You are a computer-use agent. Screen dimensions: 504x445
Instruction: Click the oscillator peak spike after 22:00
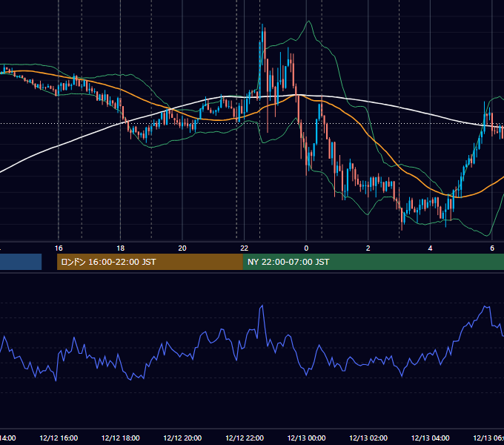point(262,306)
